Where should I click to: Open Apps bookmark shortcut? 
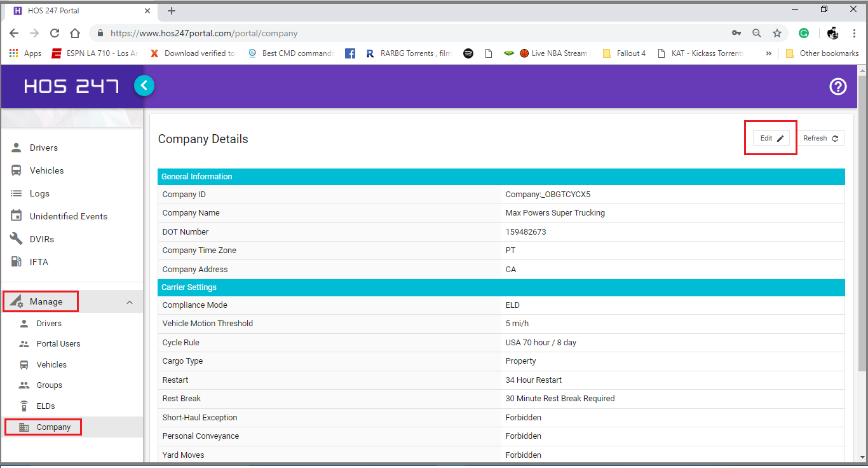point(25,53)
